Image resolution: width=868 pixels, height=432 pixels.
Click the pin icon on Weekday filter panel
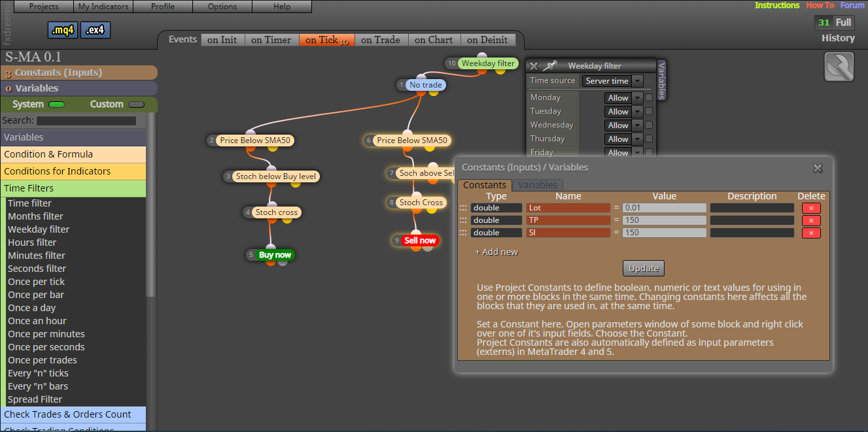coord(549,66)
